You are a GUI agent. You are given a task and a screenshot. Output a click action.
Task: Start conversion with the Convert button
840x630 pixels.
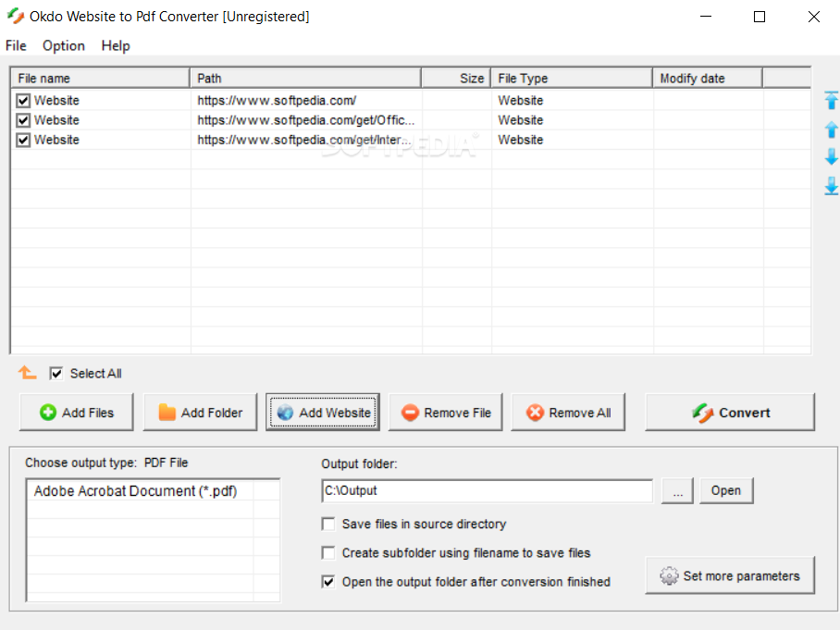tap(730, 413)
